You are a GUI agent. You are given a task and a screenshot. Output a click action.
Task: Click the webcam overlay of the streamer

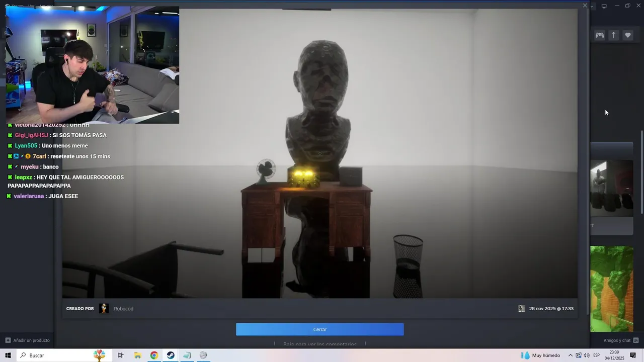click(93, 65)
